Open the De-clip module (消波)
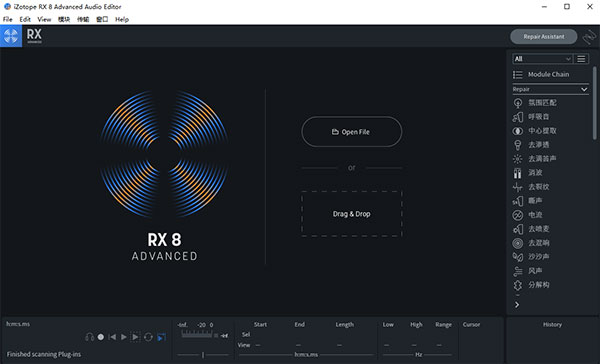This screenshot has height=364, width=600. pos(528,173)
